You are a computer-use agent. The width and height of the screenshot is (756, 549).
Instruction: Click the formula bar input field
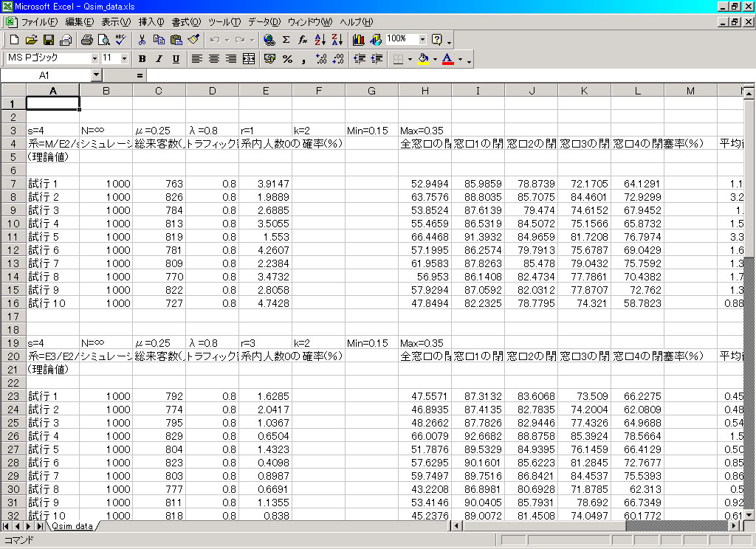pos(443,75)
